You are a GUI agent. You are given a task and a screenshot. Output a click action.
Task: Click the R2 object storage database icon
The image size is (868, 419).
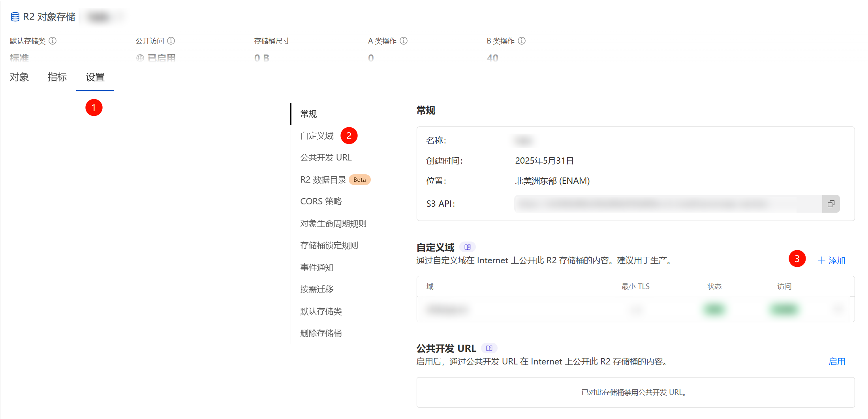point(15,17)
